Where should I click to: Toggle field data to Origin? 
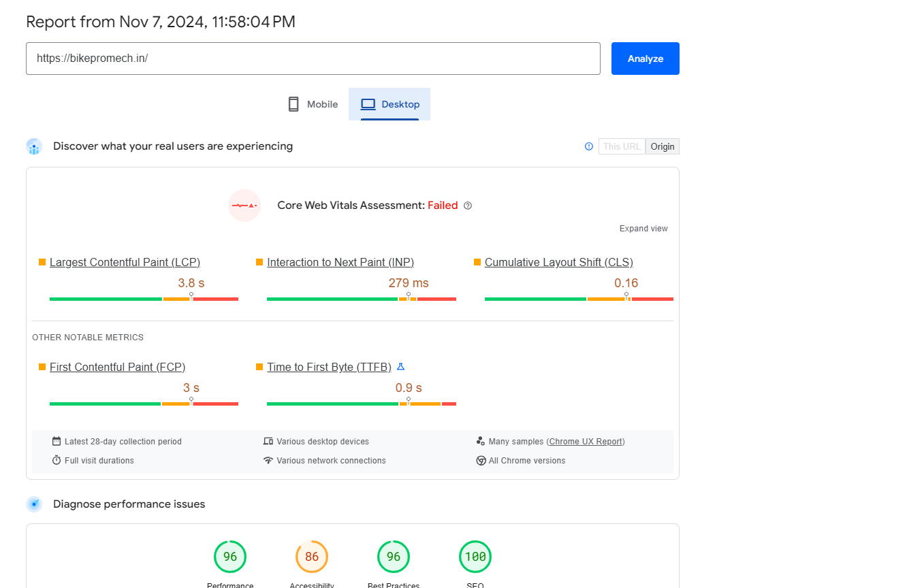point(662,146)
